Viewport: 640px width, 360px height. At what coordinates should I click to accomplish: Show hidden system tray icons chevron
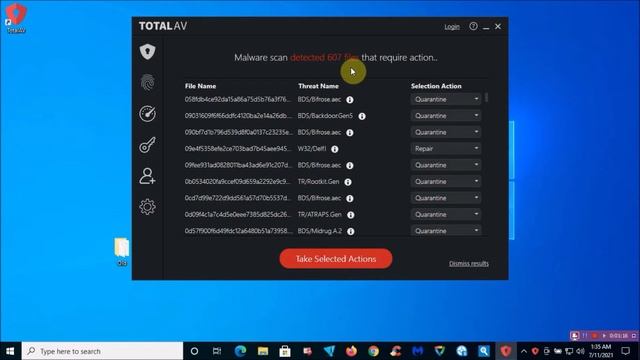pyautogui.click(x=524, y=351)
